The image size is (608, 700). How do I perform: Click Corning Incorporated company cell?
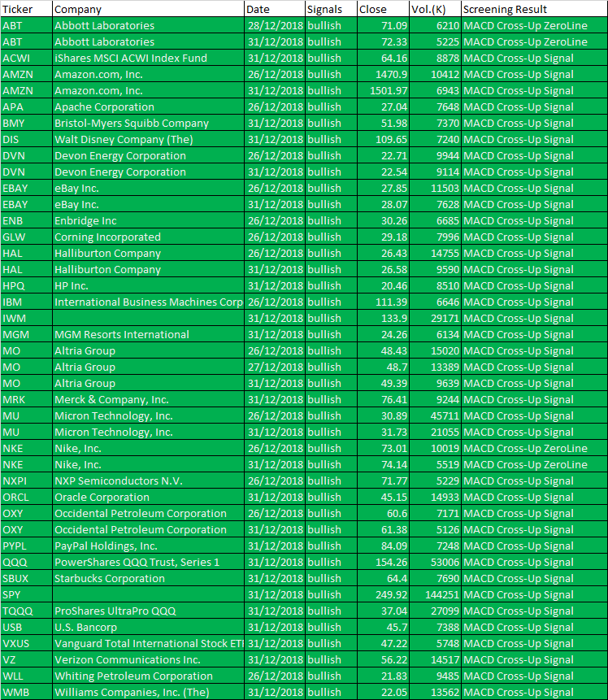pos(148,237)
